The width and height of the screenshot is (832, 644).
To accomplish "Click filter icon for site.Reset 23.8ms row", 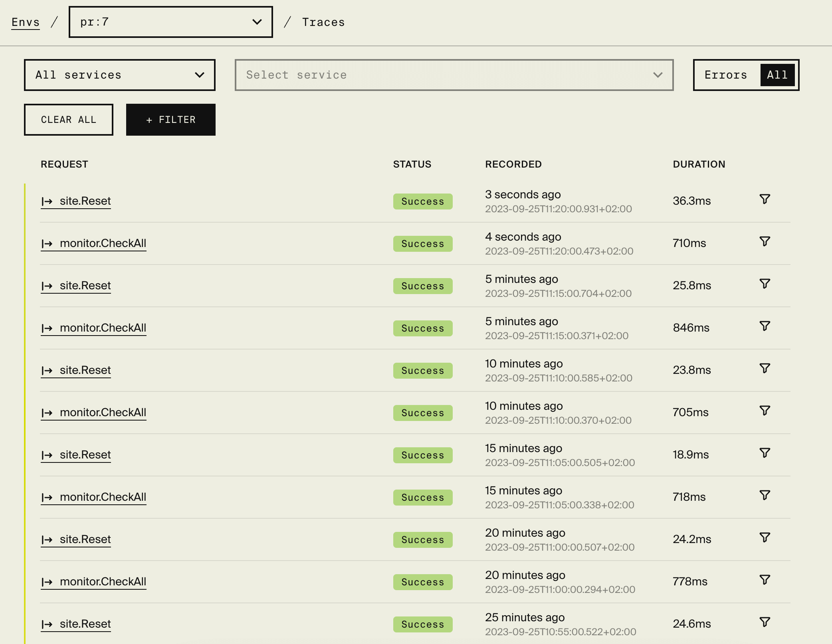I will (765, 368).
